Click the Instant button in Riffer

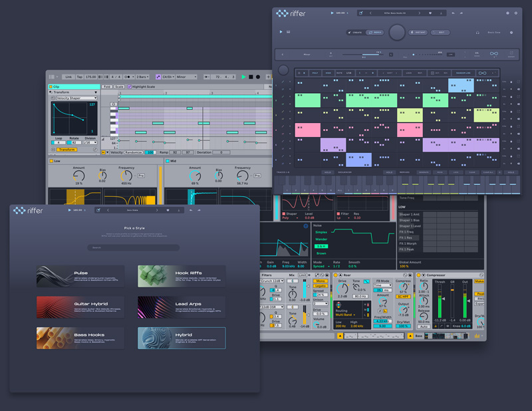pos(418,33)
